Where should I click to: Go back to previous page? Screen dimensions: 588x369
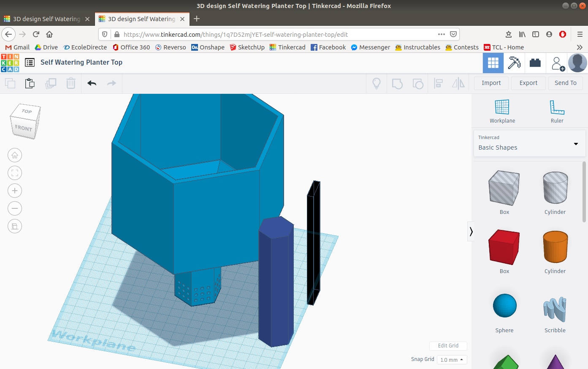8,34
